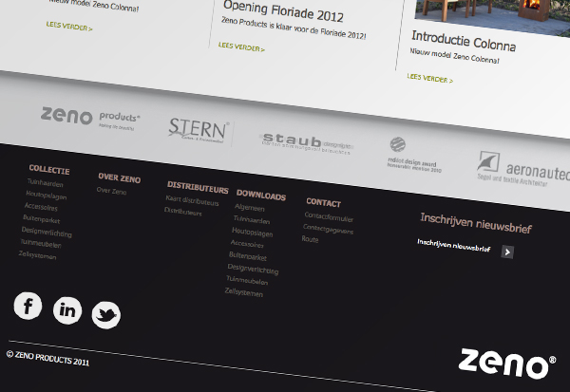Screen dimensions: 570x392
Task: Open the Facebook social icon
Action: click(x=28, y=306)
